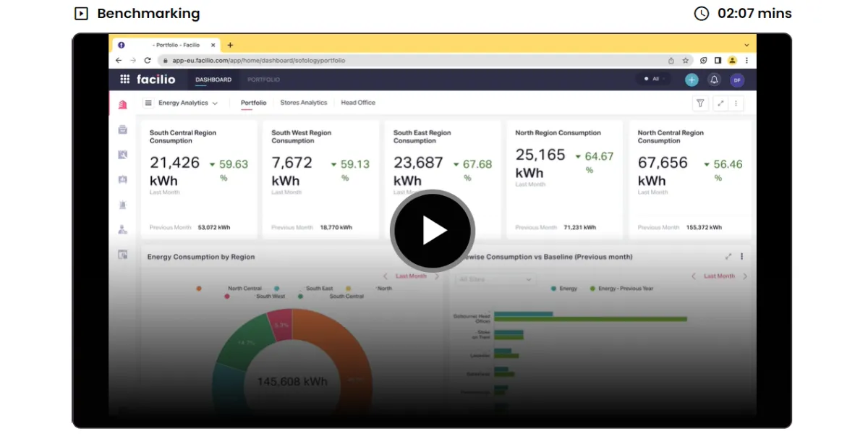Click the second sidebar icon below building
868x434 pixels.
click(x=122, y=129)
